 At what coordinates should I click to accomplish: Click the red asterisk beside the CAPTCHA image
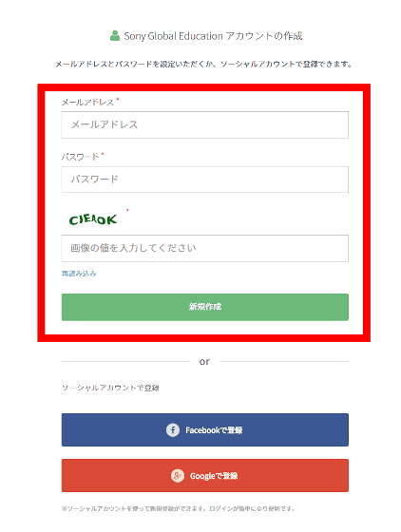[x=127, y=210]
